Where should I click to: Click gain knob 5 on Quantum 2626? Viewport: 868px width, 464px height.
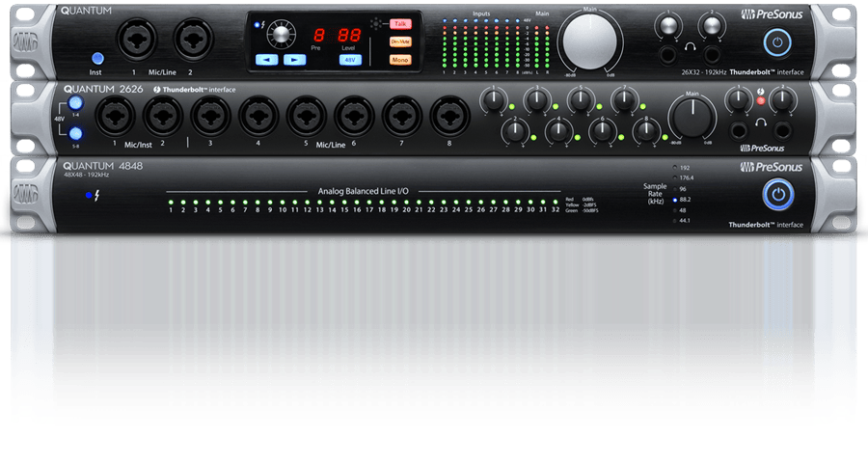point(581,100)
